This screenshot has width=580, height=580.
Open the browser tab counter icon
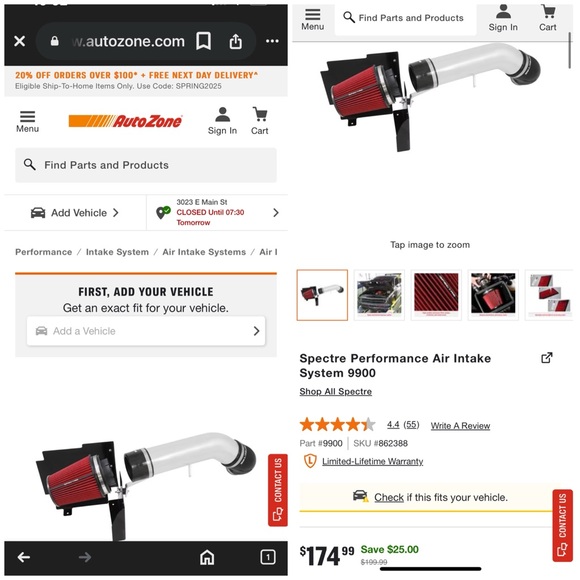(x=268, y=557)
